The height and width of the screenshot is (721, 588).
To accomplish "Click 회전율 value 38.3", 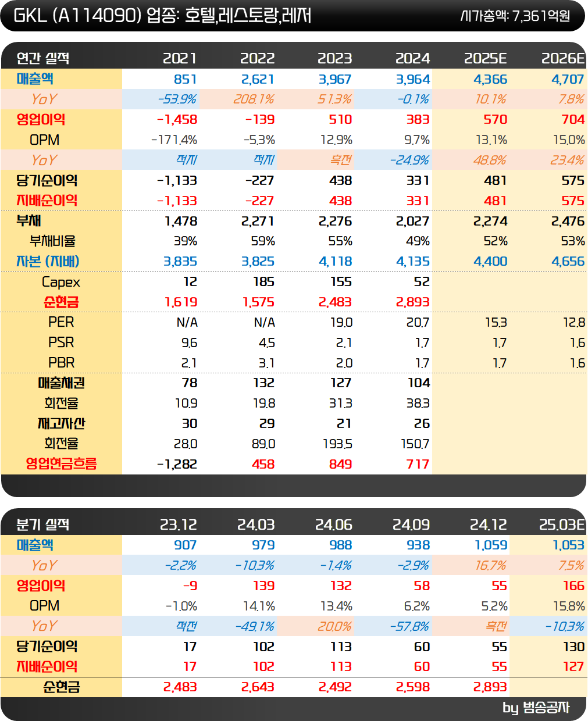I will [418, 404].
